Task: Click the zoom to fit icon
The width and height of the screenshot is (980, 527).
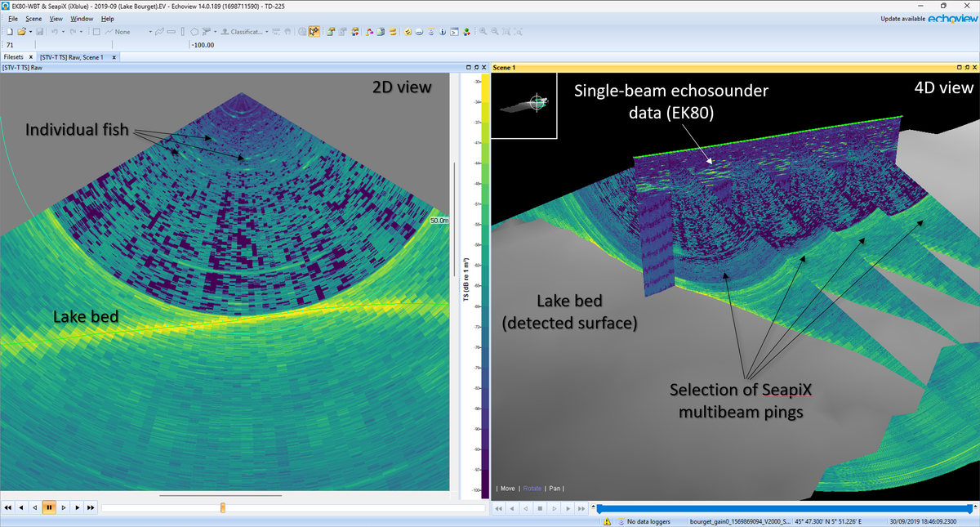Action: [x=506, y=31]
